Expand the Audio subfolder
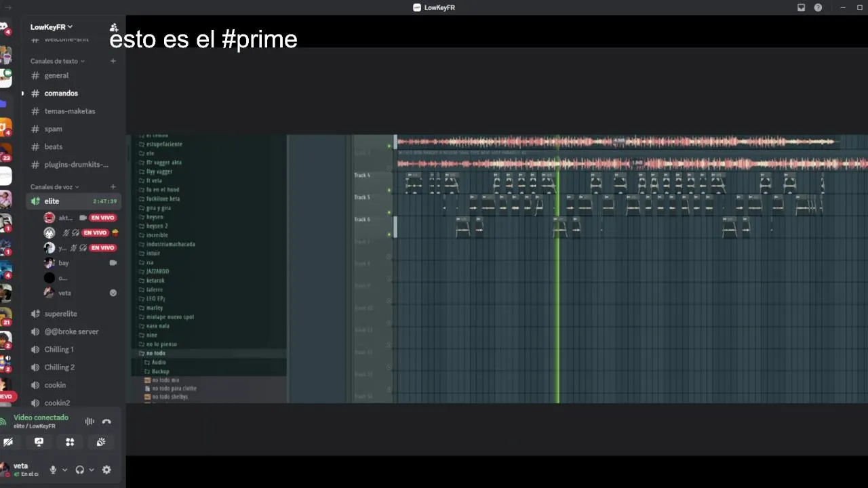868x488 pixels. [x=159, y=363]
